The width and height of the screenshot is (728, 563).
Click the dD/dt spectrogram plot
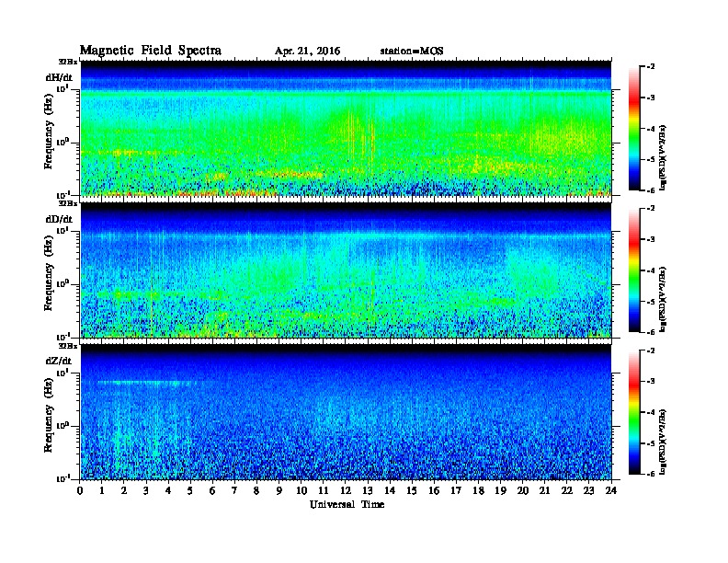tap(346, 270)
